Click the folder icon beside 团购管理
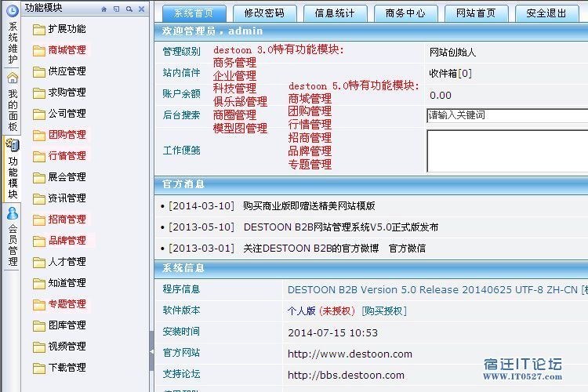Screen dimensions: 588x392 point(39,136)
